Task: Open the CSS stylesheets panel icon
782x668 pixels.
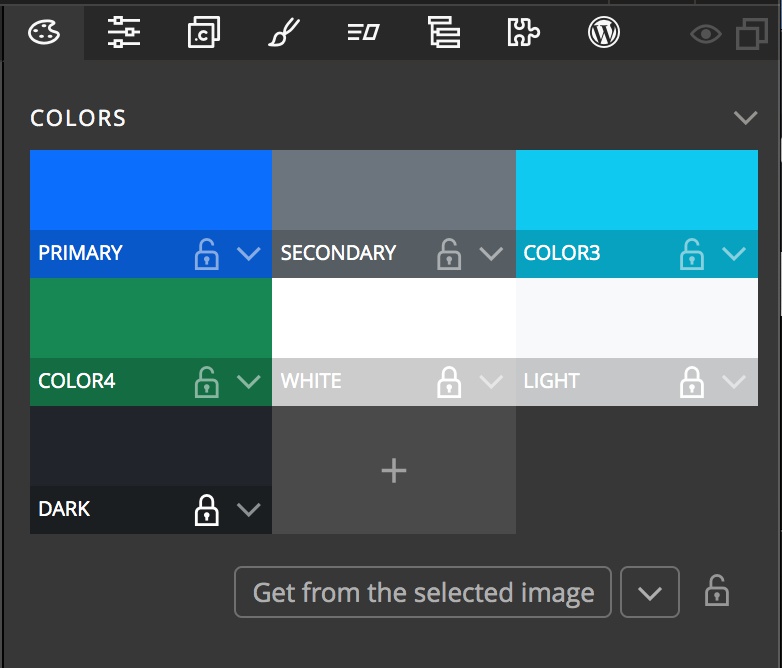Action: tap(203, 32)
